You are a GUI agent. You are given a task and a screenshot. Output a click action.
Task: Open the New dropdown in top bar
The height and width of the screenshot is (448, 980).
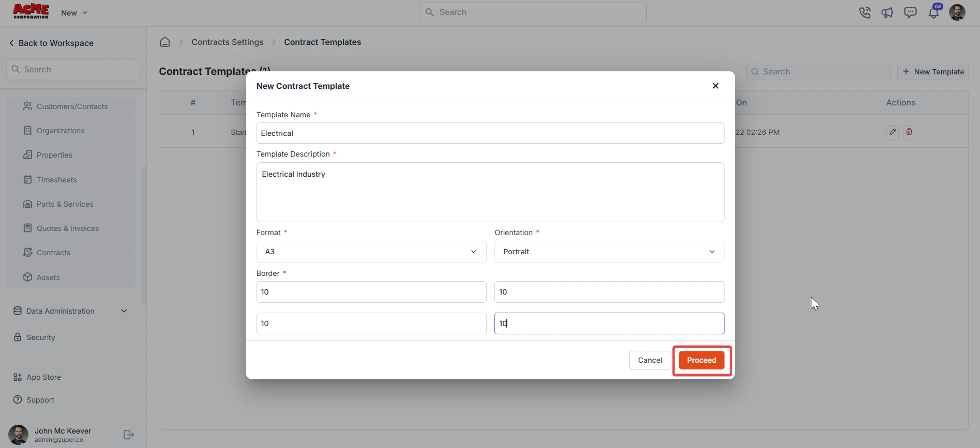(x=74, y=13)
